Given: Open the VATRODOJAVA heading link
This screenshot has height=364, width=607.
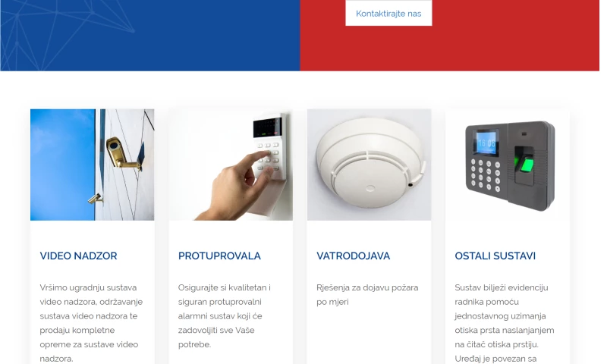Looking at the screenshot, I should [x=353, y=256].
